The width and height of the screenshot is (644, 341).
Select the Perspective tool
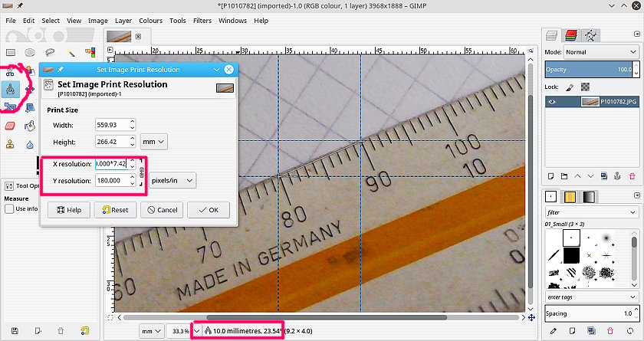point(30,107)
